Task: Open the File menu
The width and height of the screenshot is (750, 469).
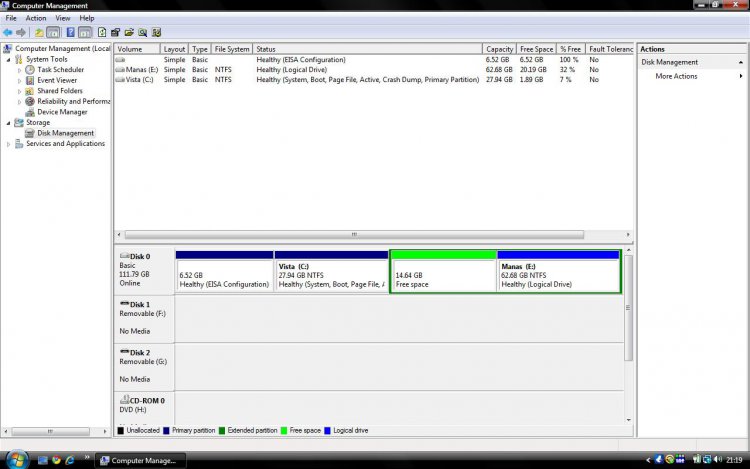Action: coord(11,18)
